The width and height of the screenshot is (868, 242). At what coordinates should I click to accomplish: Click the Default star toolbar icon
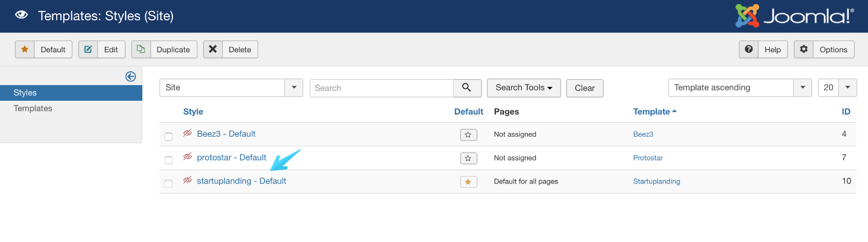[25, 50]
